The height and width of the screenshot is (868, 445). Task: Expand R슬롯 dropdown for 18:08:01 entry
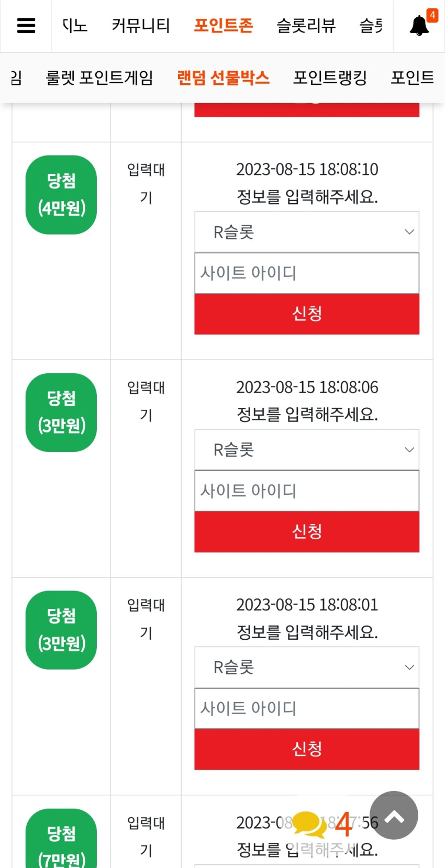tap(307, 667)
